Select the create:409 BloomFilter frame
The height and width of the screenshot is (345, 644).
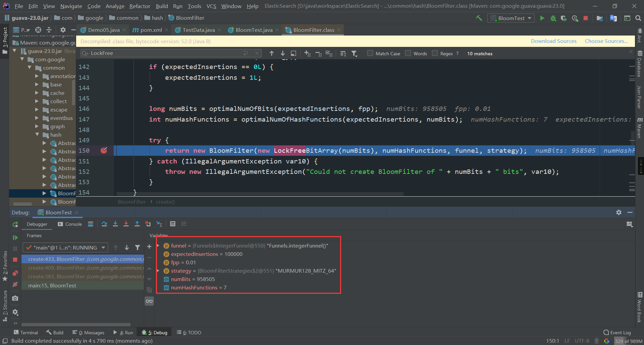(x=83, y=268)
